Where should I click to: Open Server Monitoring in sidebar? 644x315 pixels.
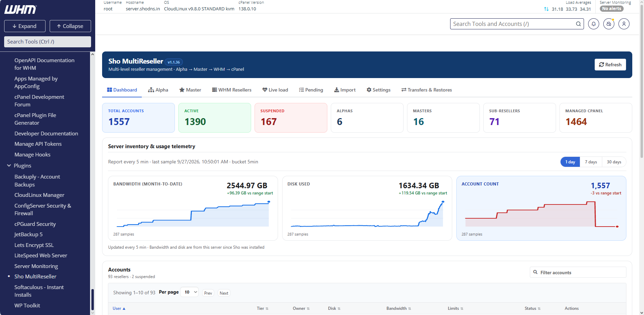coord(36,266)
